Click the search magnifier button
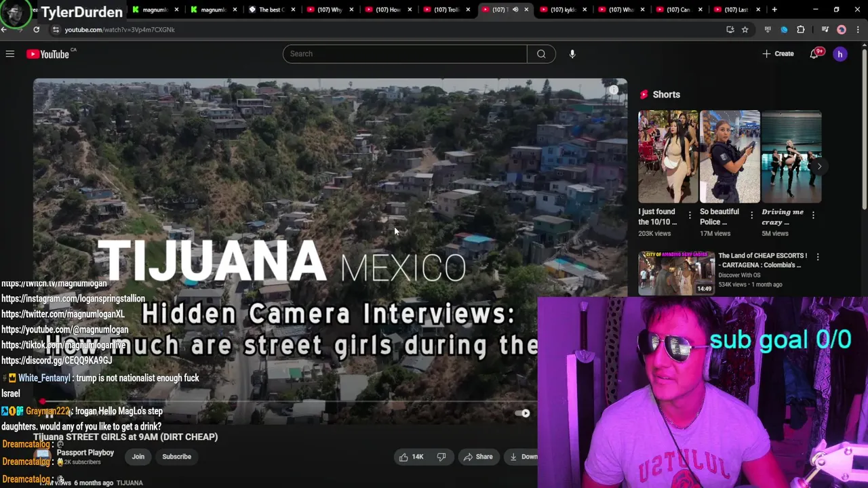The width and height of the screenshot is (868, 488). (x=541, y=54)
